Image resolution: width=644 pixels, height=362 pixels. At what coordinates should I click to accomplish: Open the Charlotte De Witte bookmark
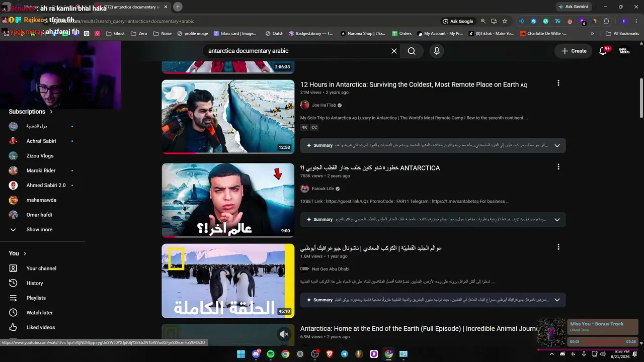pyautogui.click(x=543, y=34)
